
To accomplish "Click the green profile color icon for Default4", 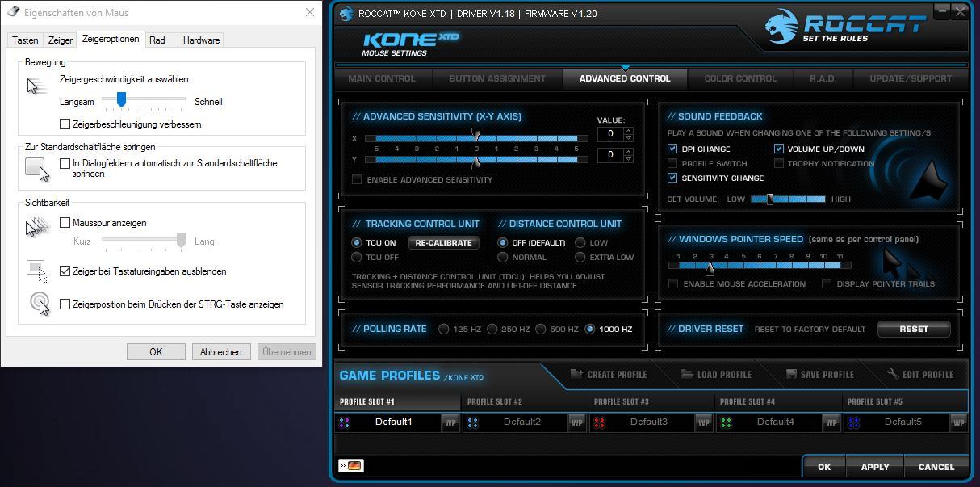I will coord(726,422).
